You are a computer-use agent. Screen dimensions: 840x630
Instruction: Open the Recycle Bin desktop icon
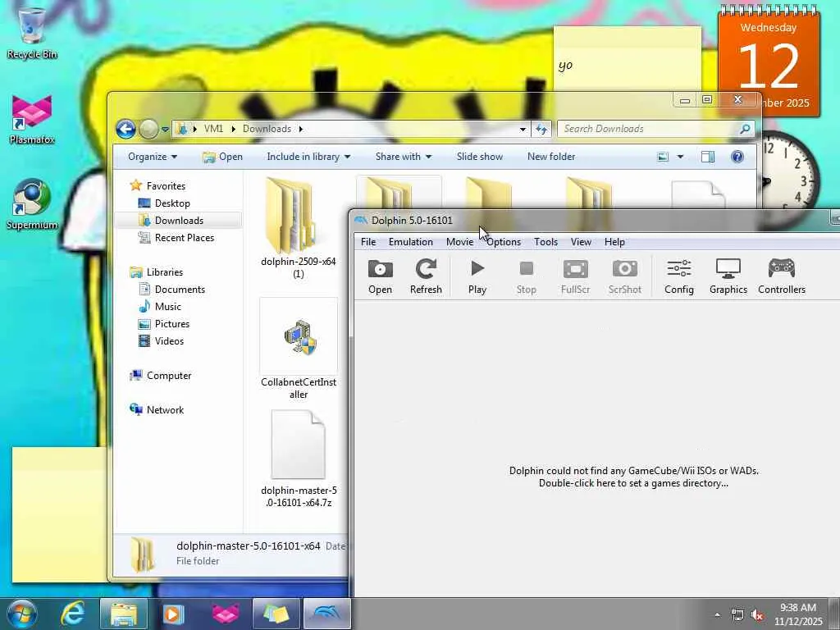(32, 33)
